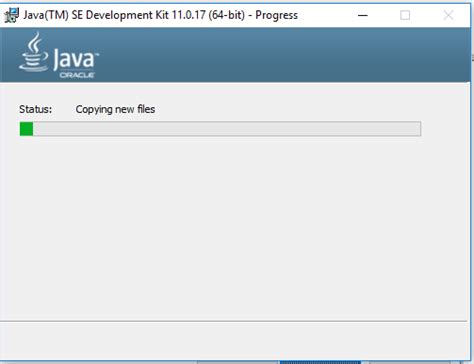Screen dimensions: 474x364
Task: Click the Java Oracle logo in banner
Action: point(59,55)
